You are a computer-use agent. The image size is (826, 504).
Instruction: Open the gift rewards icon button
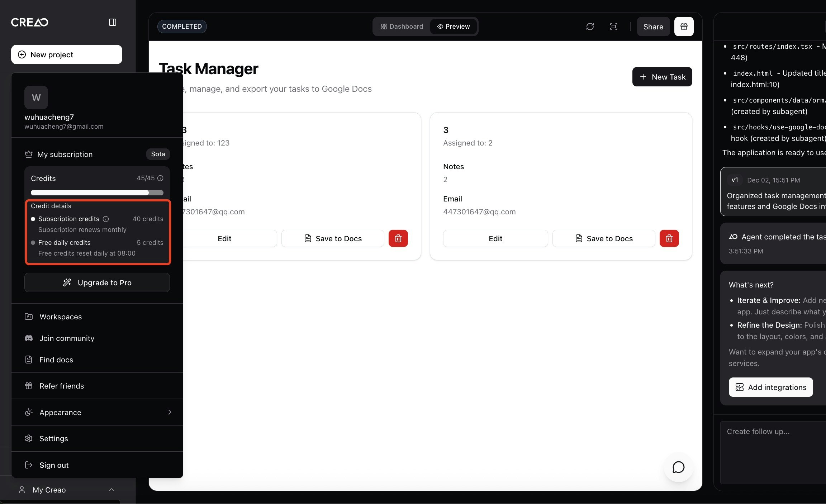pyautogui.click(x=684, y=27)
